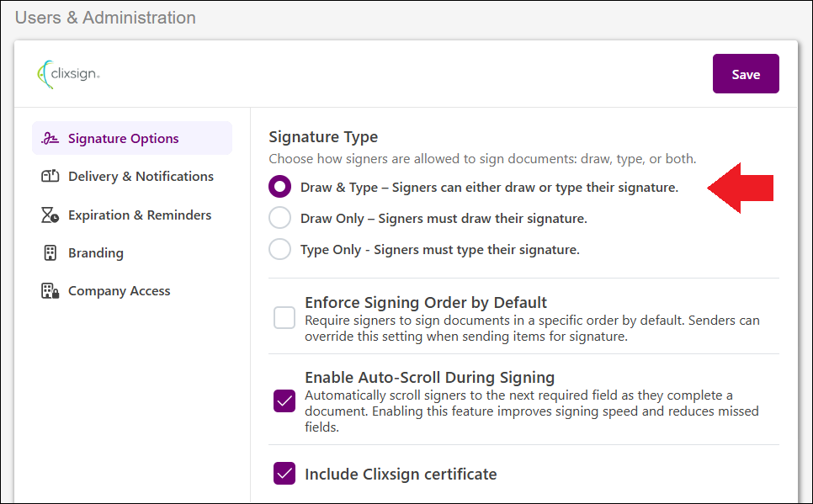
Task: Click 'Signers must type their signature' label text
Action: (476, 249)
